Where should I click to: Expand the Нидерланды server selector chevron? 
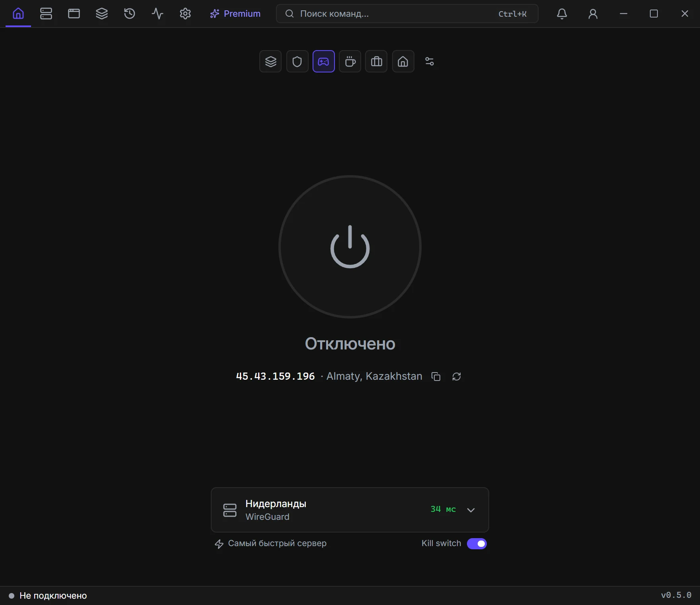pyautogui.click(x=471, y=510)
